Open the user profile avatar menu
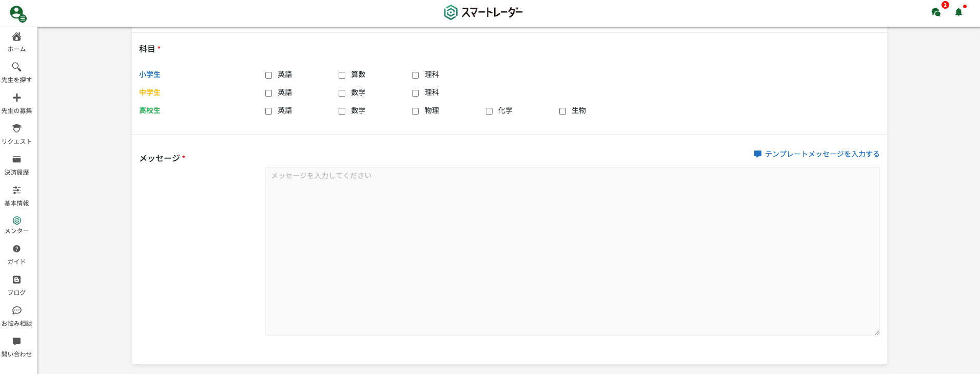The image size is (980, 374). coord(18,13)
